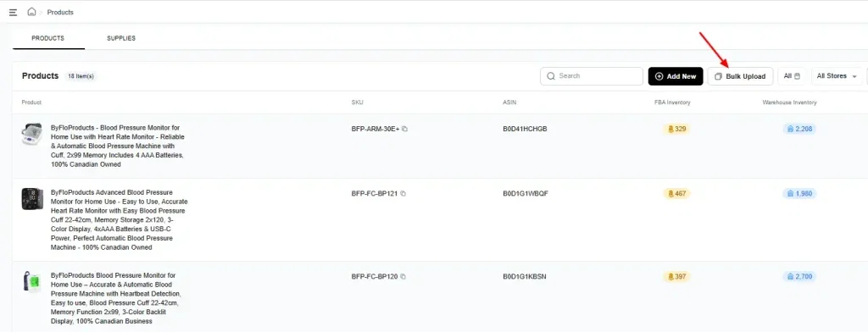Screen dimensions: 868x332
Task: Select SKU text BFP-ARM-30E+
Action: pyautogui.click(x=376, y=129)
